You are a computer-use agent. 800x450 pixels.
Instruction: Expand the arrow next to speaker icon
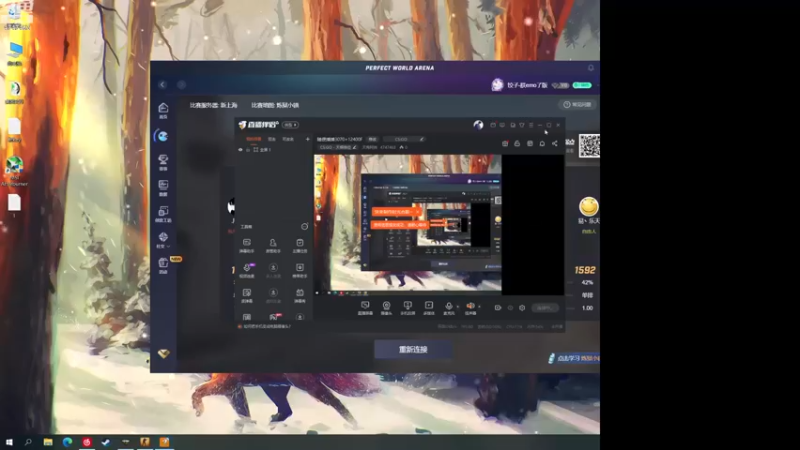coord(479,307)
